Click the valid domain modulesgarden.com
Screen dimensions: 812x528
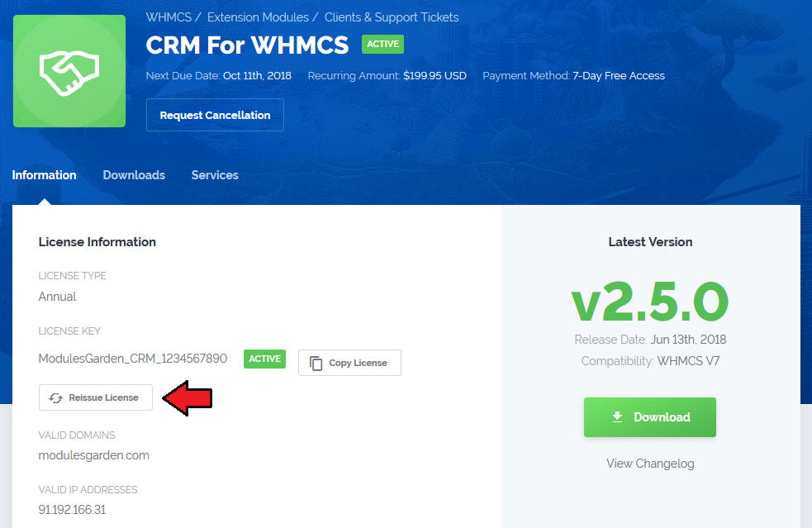point(93,455)
